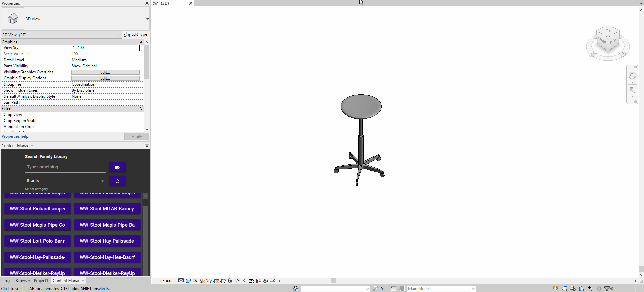The image size is (644, 292).
Task: Click the RIGHT face of the ViewCube
Action: (x=614, y=40)
